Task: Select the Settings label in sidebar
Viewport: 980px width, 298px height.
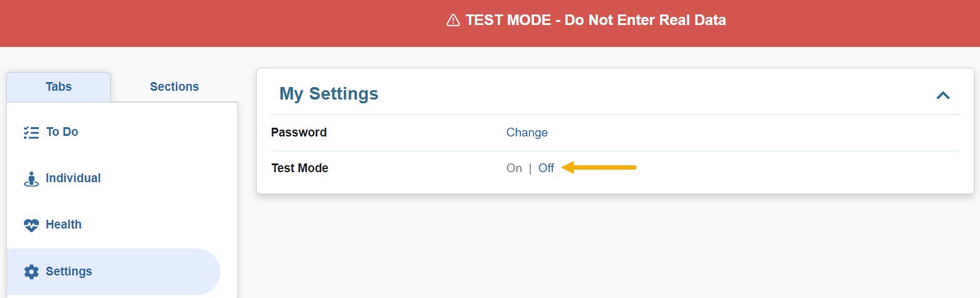Action: pos(69,272)
